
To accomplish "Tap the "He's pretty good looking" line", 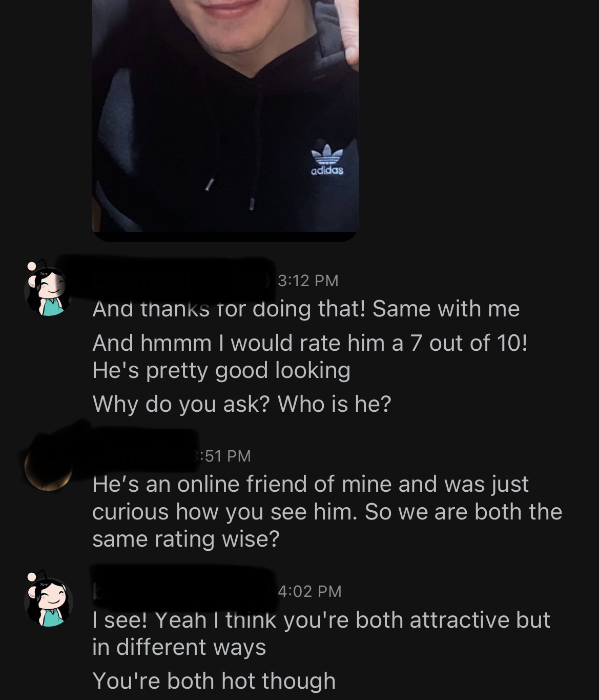I will click(221, 370).
